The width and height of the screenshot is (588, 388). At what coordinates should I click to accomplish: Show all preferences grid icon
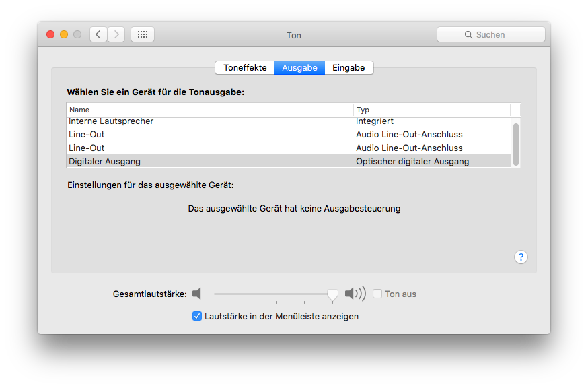tap(143, 34)
